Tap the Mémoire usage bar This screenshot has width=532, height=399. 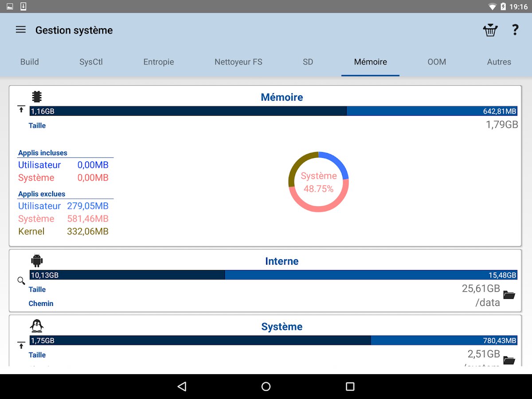click(x=274, y=111)
